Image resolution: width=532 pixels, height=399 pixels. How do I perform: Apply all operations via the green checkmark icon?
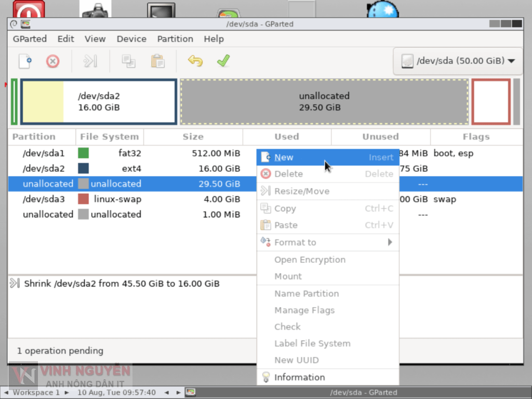[x=223, y=61]
